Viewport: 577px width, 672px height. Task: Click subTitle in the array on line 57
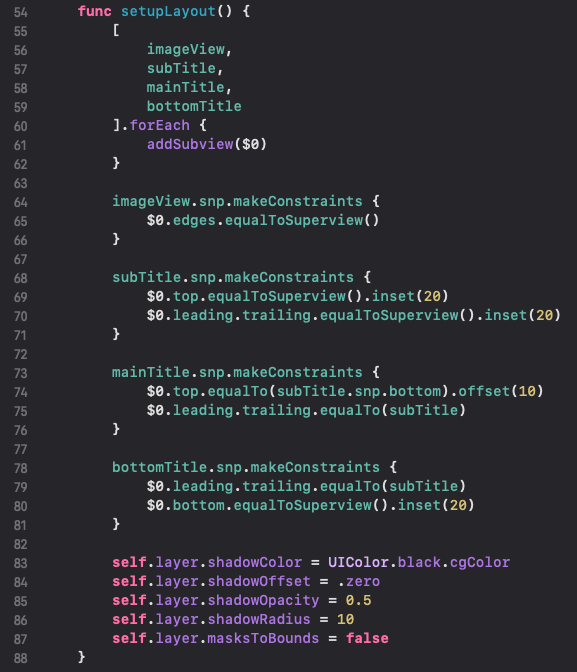click(181, 68)
